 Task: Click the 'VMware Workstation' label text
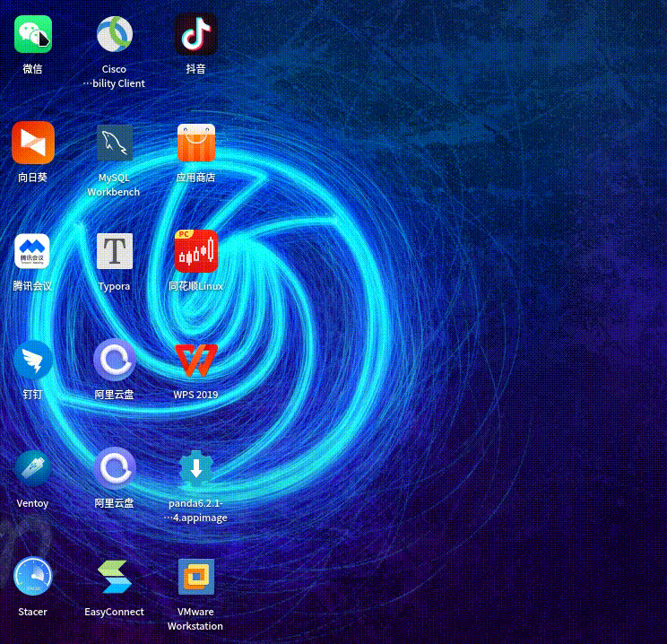coord(195,619)
